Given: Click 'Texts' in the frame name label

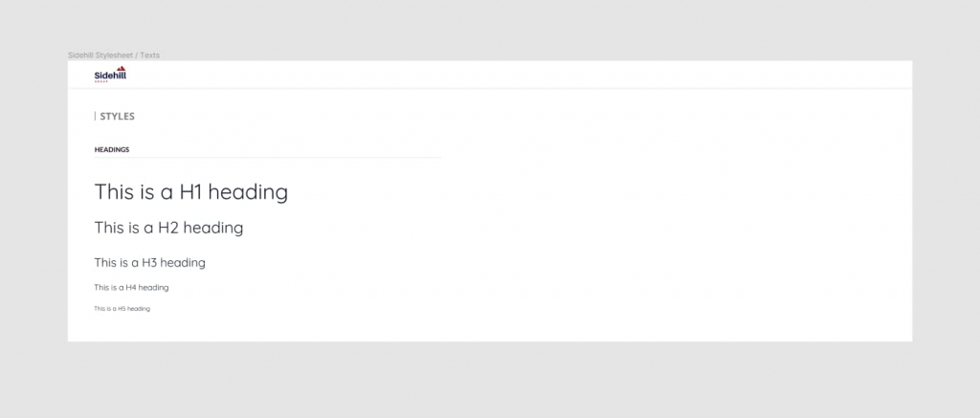Looking at the screenshot, I should point(150,55).
